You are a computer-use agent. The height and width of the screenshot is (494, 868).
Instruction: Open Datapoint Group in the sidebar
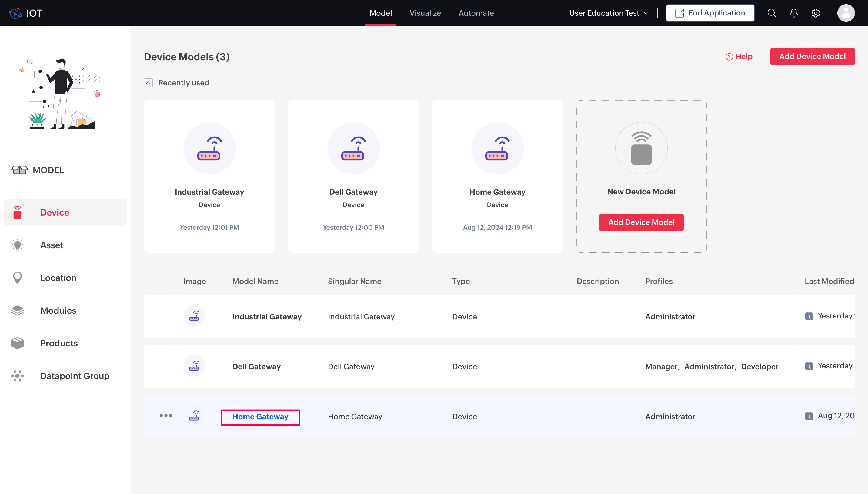[x=75, y=376]
